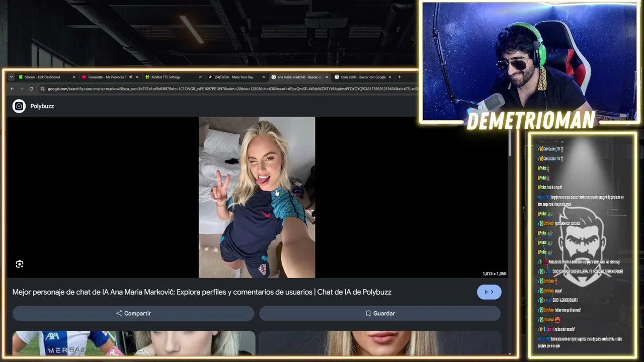Click the Ir button to visit the page

pyautogui.click(x=489, y=292)
